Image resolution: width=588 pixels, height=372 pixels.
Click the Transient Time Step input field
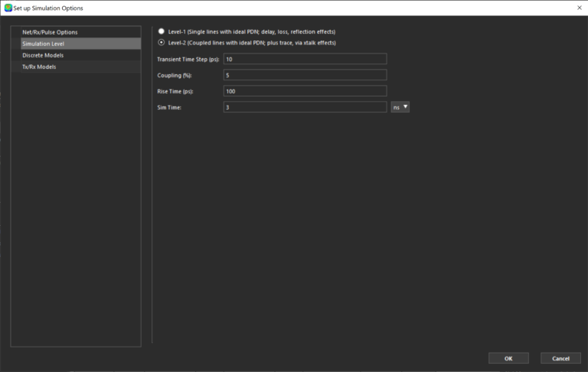coord(305,59)
